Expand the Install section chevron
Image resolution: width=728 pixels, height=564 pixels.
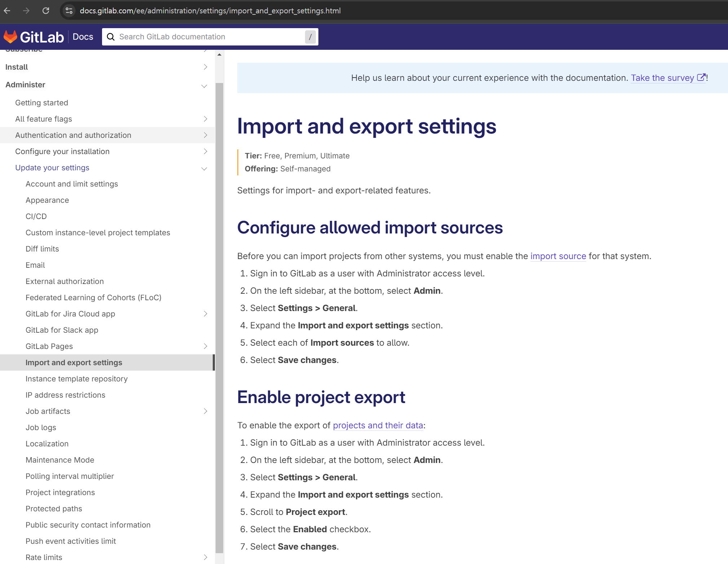[x=205, y=67]
